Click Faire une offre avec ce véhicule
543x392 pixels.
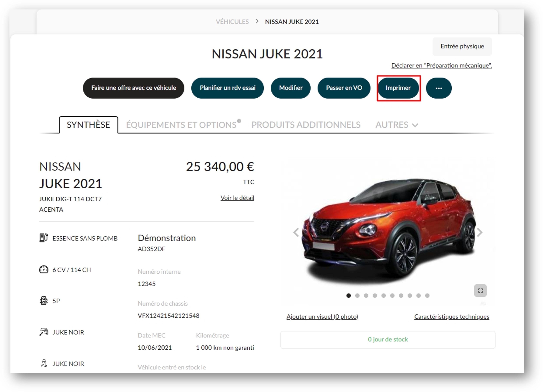[x=134, y=88]
